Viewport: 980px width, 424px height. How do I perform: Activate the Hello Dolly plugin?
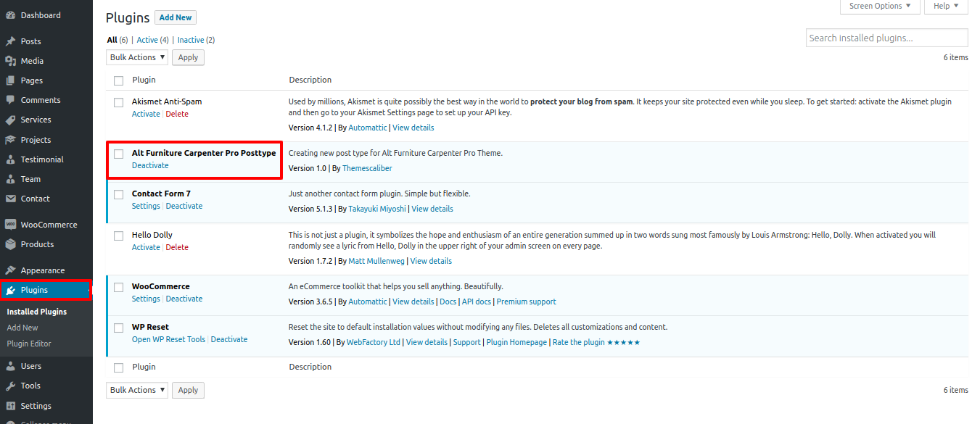pos(146,247)
